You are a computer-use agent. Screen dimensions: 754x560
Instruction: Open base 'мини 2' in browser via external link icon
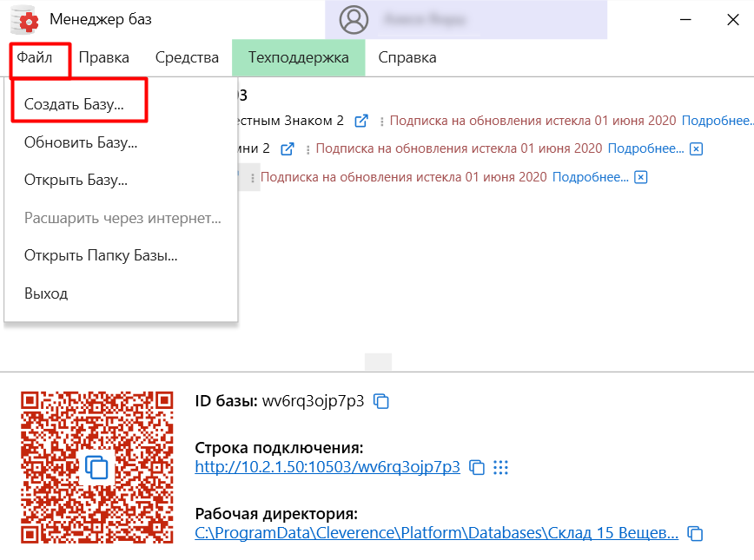click(x=288, y=148)
